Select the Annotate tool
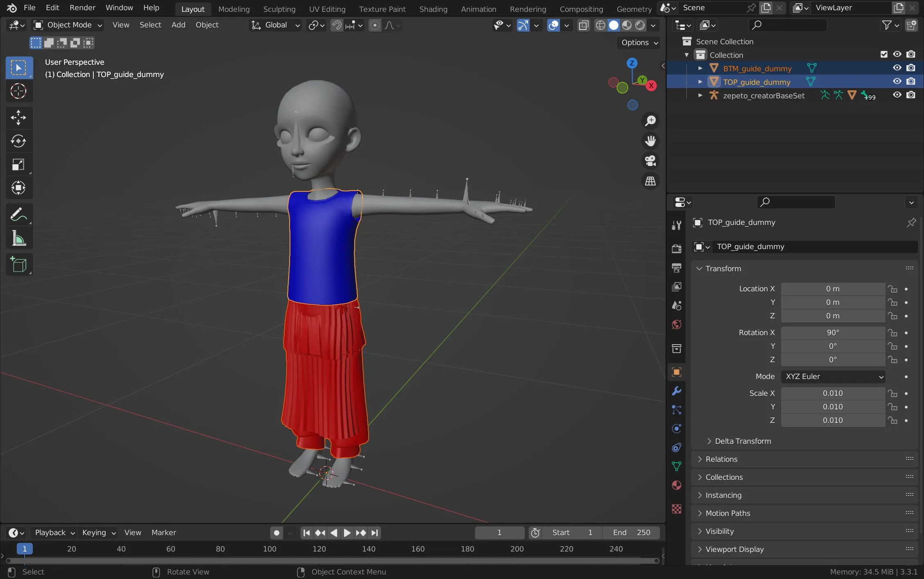Screen dimensions: 924x579 tap(19, 214)
